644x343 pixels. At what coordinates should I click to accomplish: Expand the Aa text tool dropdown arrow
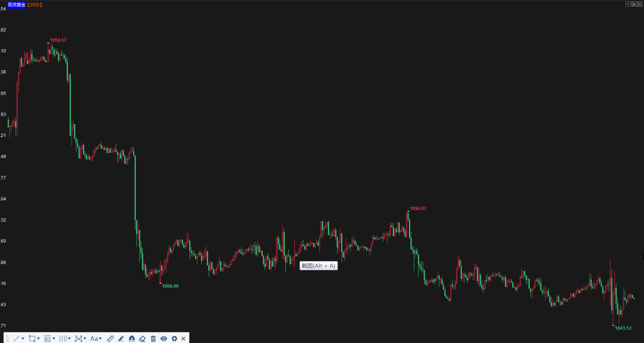[100, 338]
